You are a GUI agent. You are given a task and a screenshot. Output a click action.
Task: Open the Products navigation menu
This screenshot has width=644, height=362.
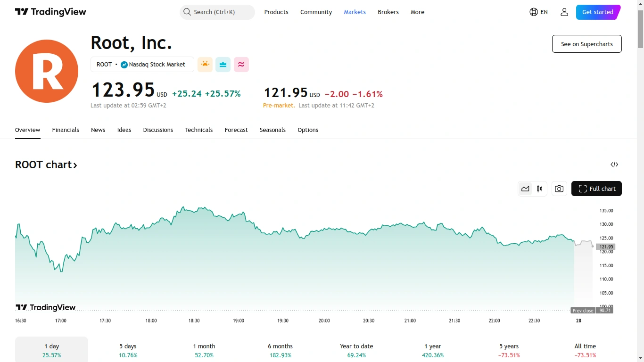(x=276, y=12)
